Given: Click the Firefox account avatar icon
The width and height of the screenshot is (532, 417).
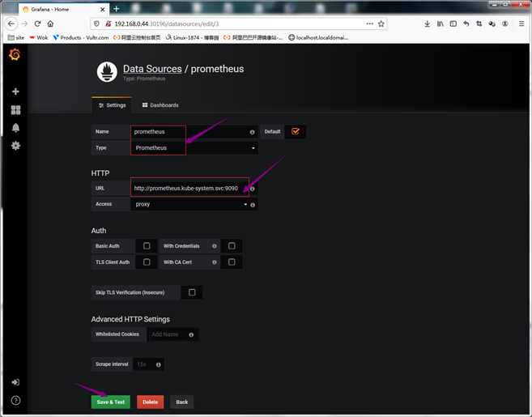Looking at the screenshot, I should (x=504, y=23).
